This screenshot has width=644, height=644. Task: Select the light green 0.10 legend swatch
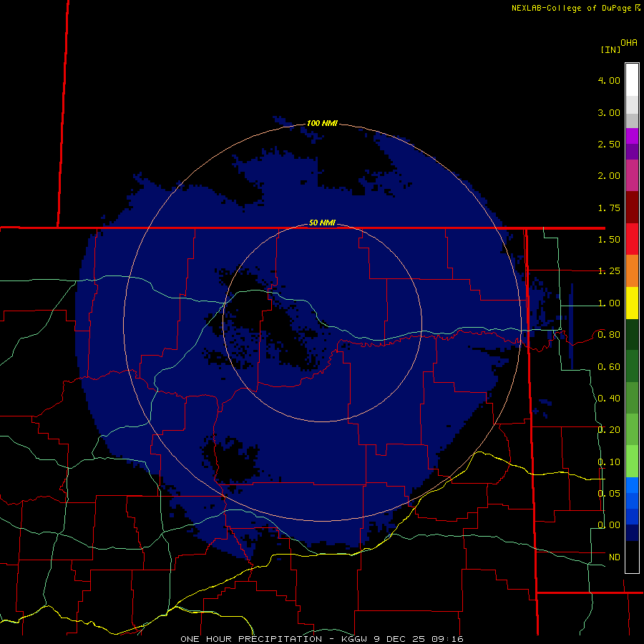click(x=632, y=462)
